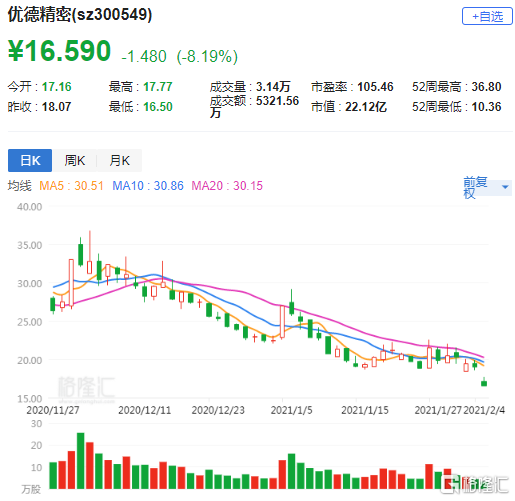Click the last green candlestick near 16.59
The width and height of the screenshot is (515, 501).
pos(484,383)
